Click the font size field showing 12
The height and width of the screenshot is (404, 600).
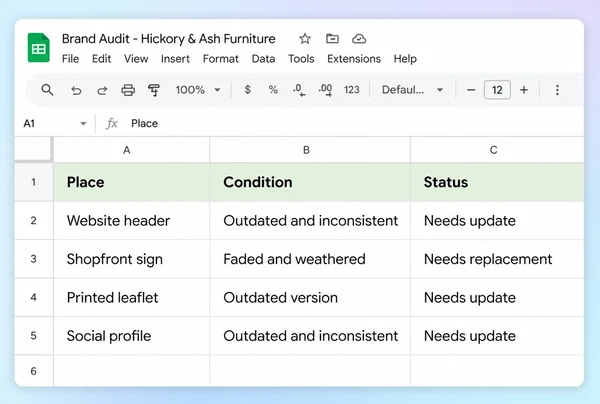497,90
